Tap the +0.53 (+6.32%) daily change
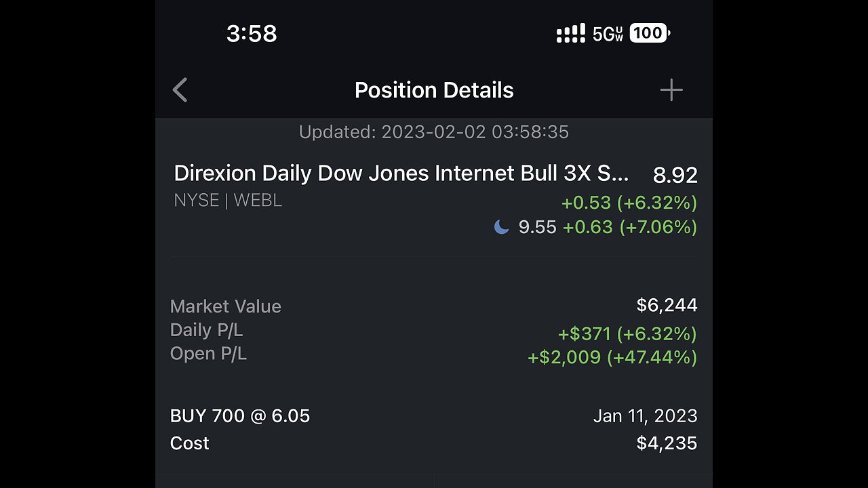The image size is (868, 488). [x=629, y=203]
